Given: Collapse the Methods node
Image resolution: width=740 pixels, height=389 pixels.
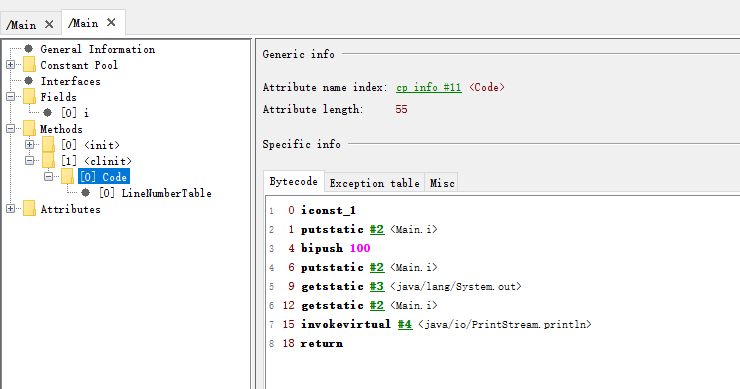Looking at the screenshot, I should [x=10, y=129].
